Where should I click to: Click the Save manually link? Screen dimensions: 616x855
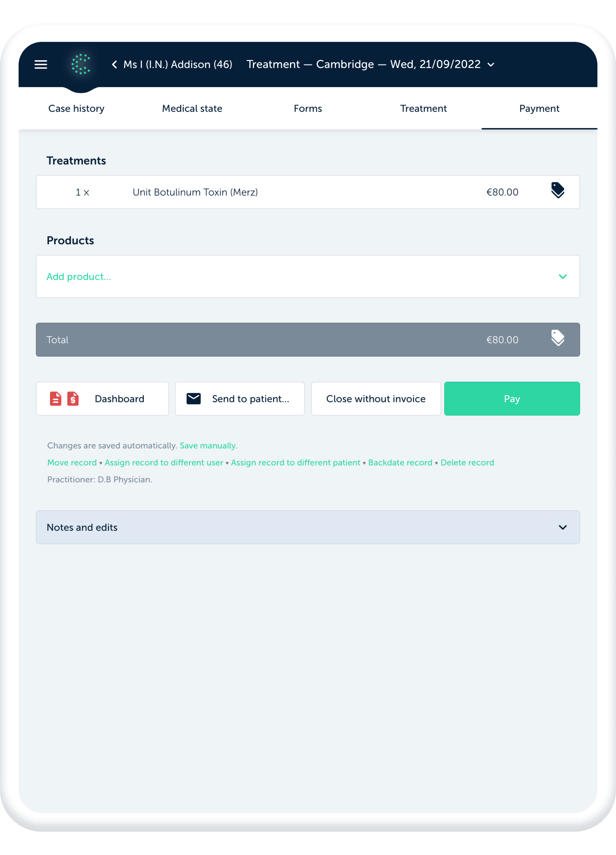point(208,446)
